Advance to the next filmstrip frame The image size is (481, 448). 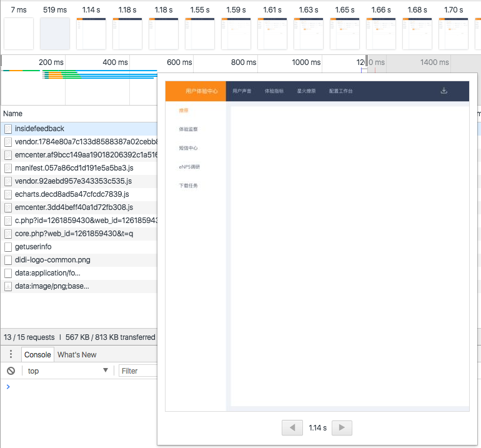tap(342, 428)
